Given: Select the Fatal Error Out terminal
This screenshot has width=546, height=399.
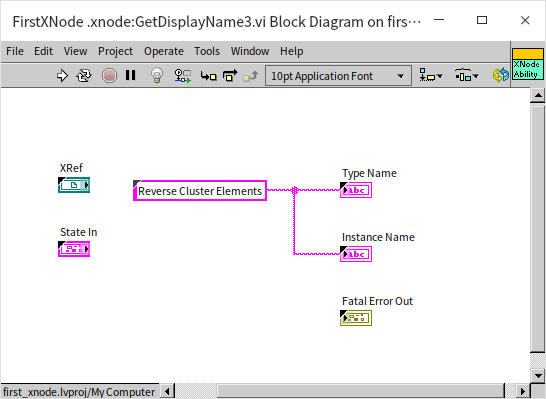Looking at the screenshot, I should click(x=356, y=318).
